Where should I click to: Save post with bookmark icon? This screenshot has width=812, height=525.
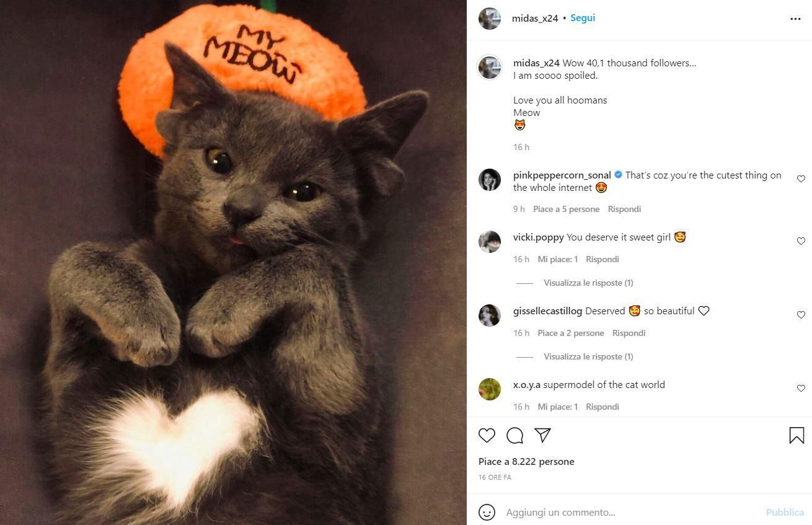pos(797,435)
